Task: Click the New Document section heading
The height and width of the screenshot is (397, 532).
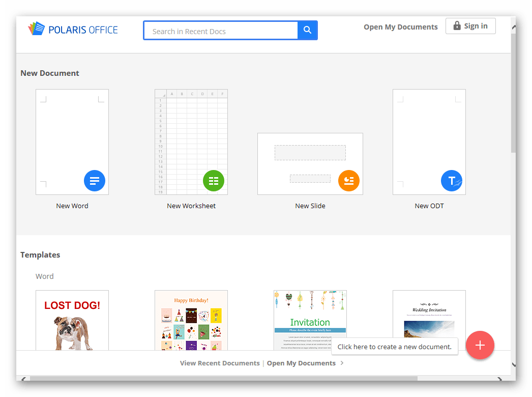Action: click(x=49, y=73)
